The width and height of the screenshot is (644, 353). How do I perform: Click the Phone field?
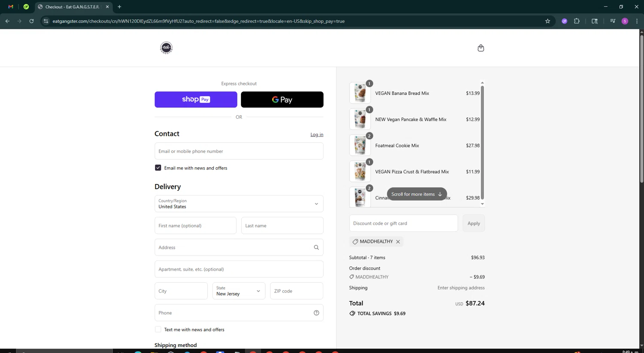tap(239, 313)
